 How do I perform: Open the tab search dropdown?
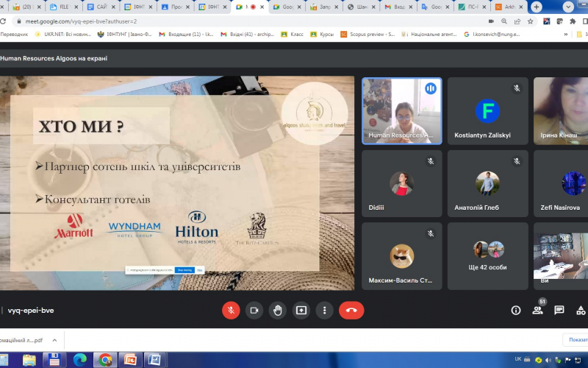coord(568,7)
